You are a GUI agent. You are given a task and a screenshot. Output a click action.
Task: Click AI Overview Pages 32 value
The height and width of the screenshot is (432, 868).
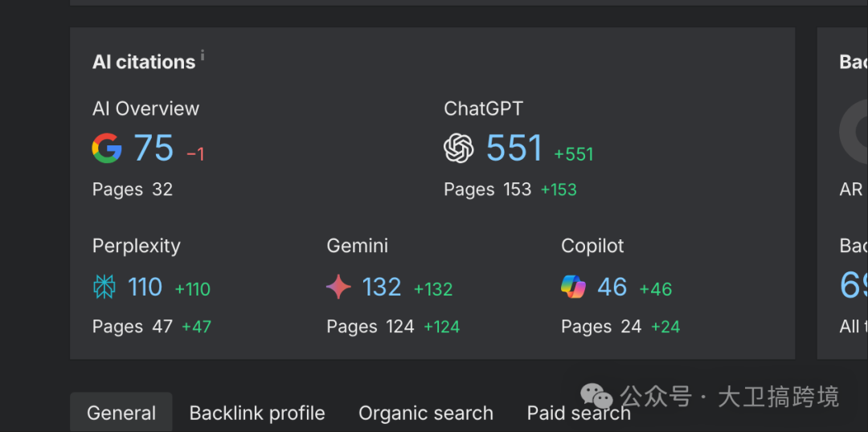(x=162, y=190)
